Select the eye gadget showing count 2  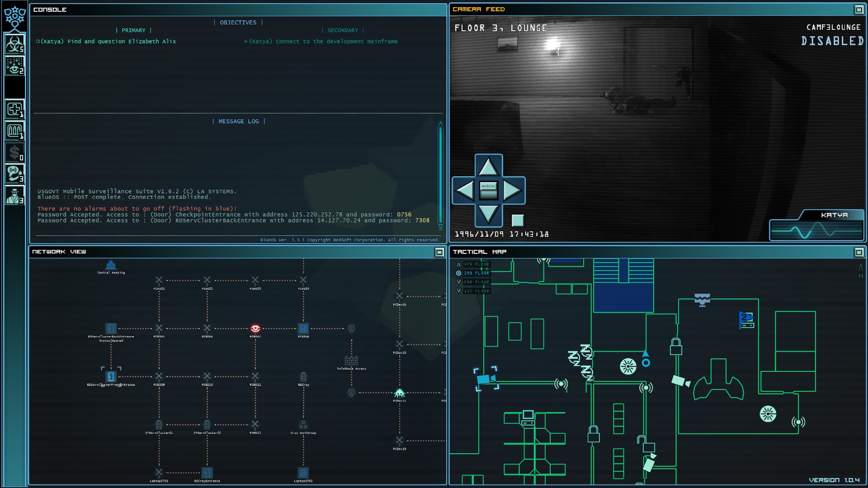14,66
